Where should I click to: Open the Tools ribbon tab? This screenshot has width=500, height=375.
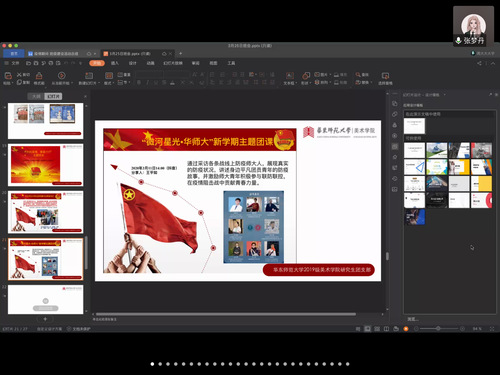point(231,63)
